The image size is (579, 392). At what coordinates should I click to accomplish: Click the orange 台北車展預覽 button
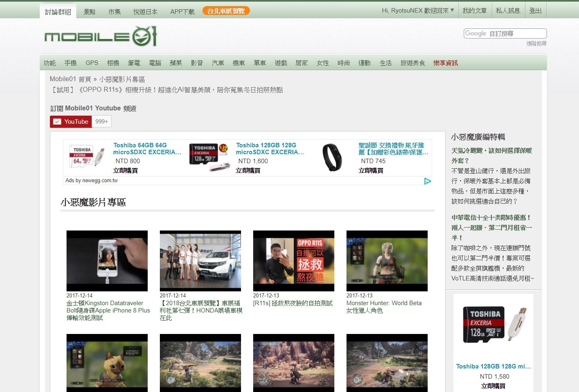coord(226,11)
